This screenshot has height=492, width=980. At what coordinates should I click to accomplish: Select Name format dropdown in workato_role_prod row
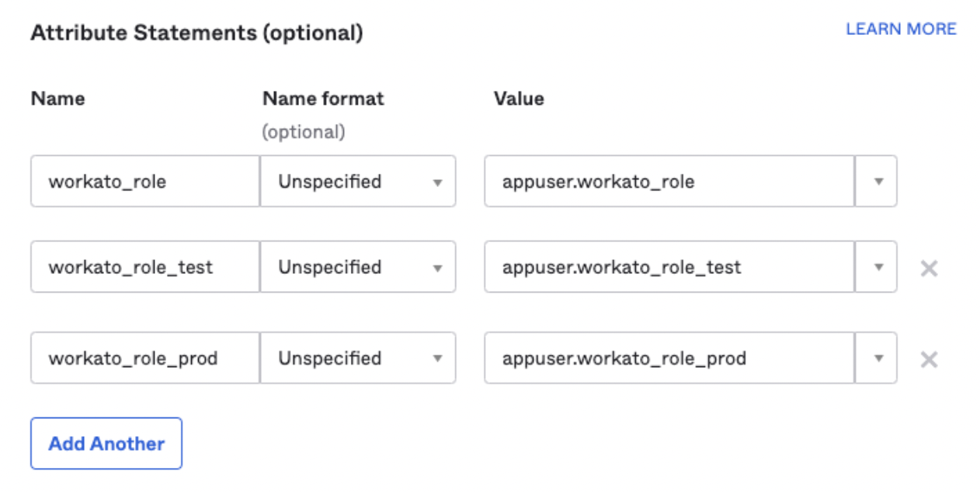tap(358, 359)
